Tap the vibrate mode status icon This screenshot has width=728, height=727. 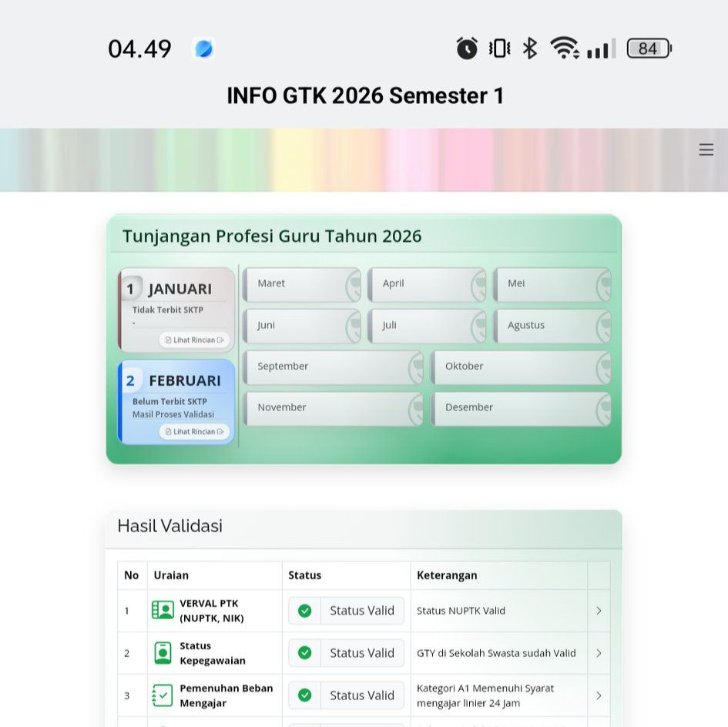click(499, 49)
